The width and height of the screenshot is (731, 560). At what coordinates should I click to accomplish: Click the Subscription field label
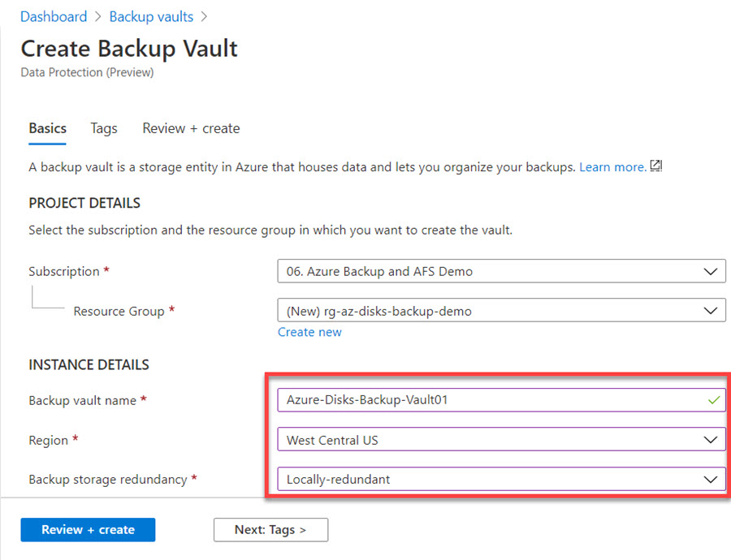64,272
